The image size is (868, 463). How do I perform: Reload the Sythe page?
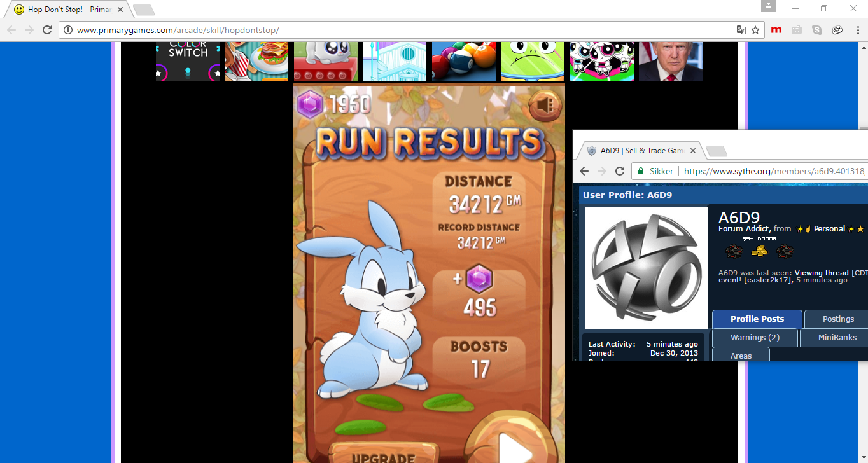coord(620,171)
